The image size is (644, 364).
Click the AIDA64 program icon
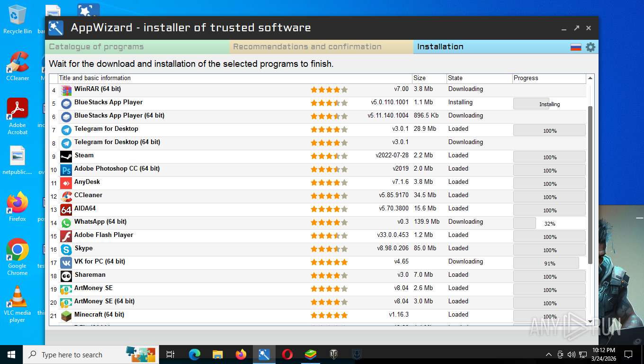66,209
